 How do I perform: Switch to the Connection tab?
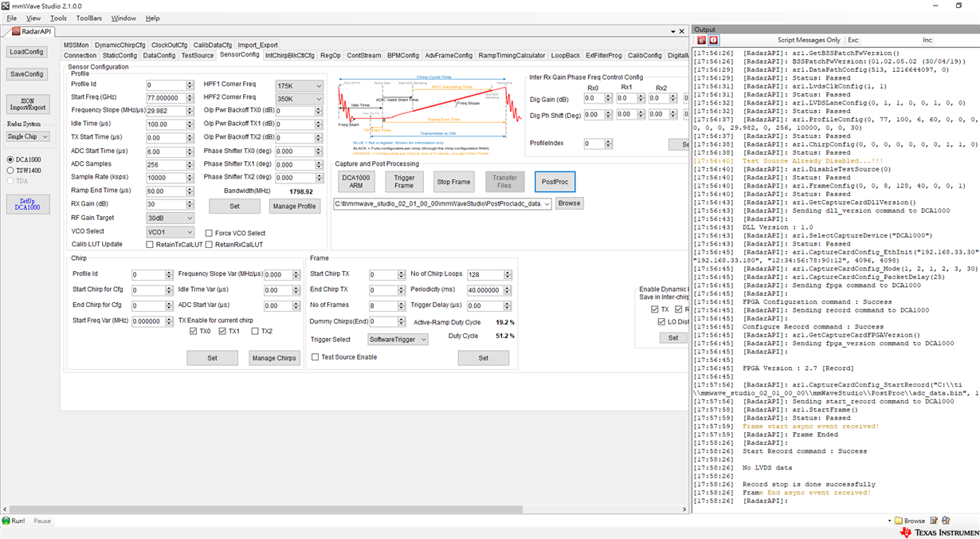click(x=80, y=56)
